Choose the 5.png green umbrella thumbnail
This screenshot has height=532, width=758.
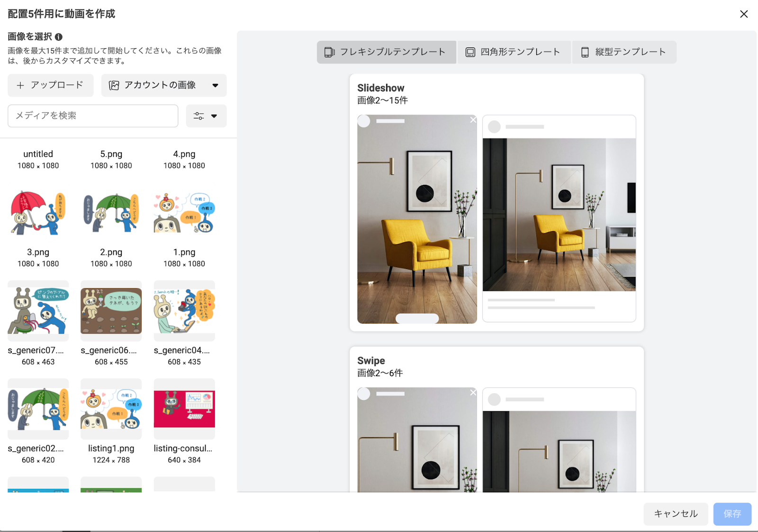[x=111, y=213]
